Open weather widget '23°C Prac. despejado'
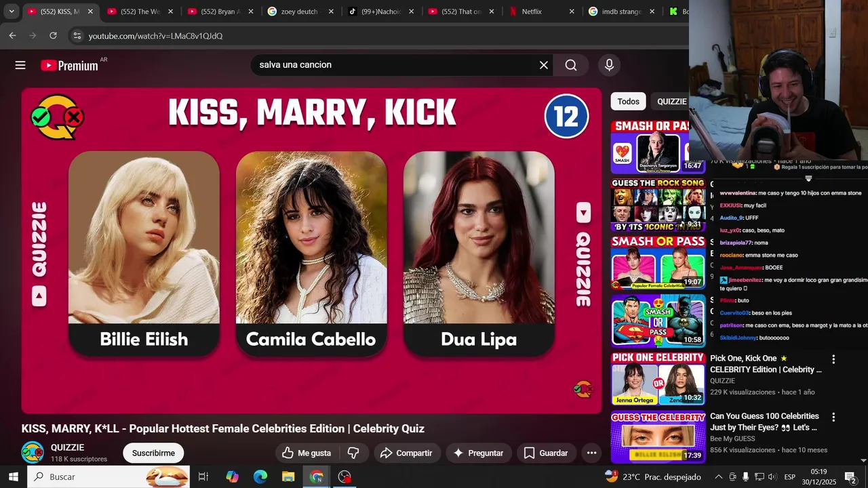The width and height of the screenshot is (868, 488). click(x=653, y=476)
